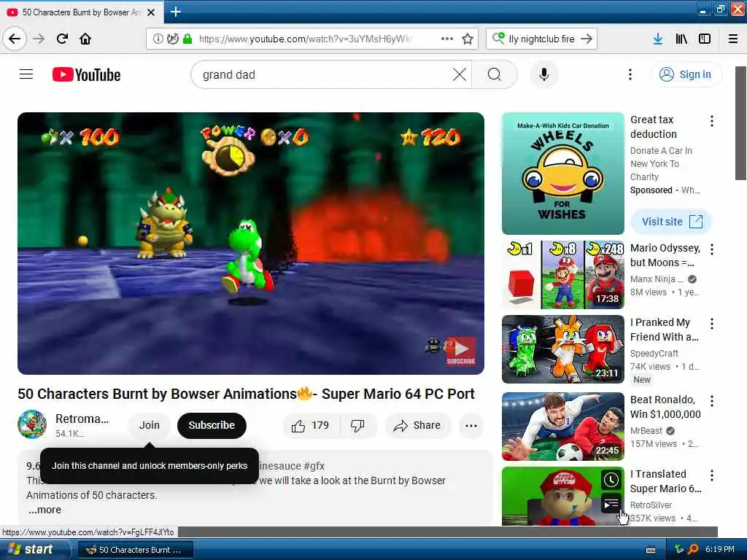This screenshot has height=560, width=747.
Task: Open more actions under the video
Action: [x=471, y=425]
